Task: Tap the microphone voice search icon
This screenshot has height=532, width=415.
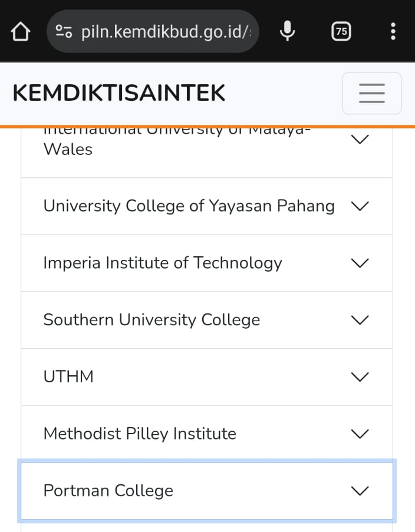Action: [287, 31]
